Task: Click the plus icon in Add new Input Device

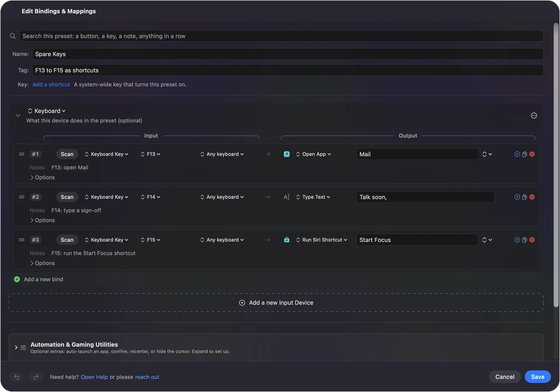Action: click(x=242, y=303)
